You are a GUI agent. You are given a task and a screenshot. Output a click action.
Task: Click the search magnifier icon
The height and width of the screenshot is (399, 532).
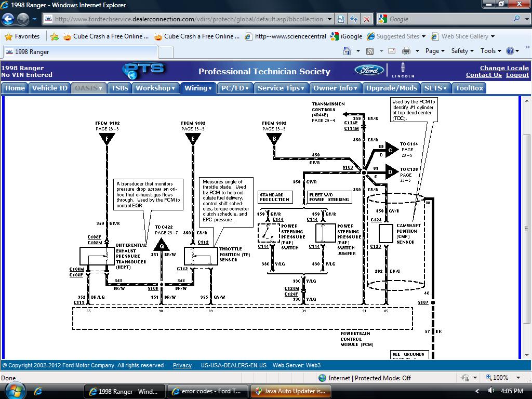pyautogui.click(x=516, y=19)
